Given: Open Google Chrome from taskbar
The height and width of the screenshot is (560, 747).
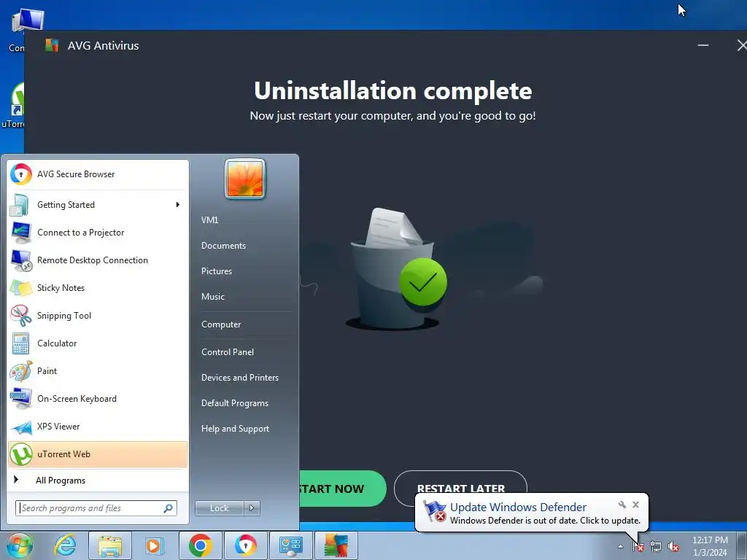Looking at the screenshot, I should [200, 545].
